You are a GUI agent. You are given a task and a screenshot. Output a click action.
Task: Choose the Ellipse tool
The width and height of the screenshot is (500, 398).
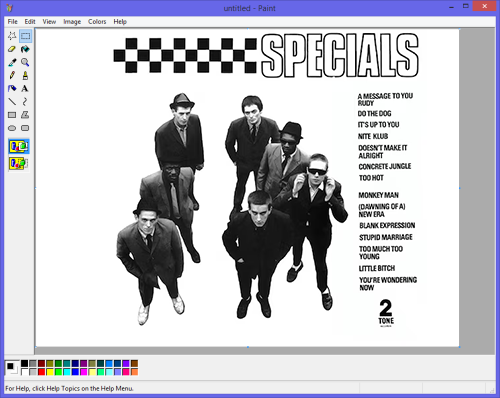(x=12, y=128)
